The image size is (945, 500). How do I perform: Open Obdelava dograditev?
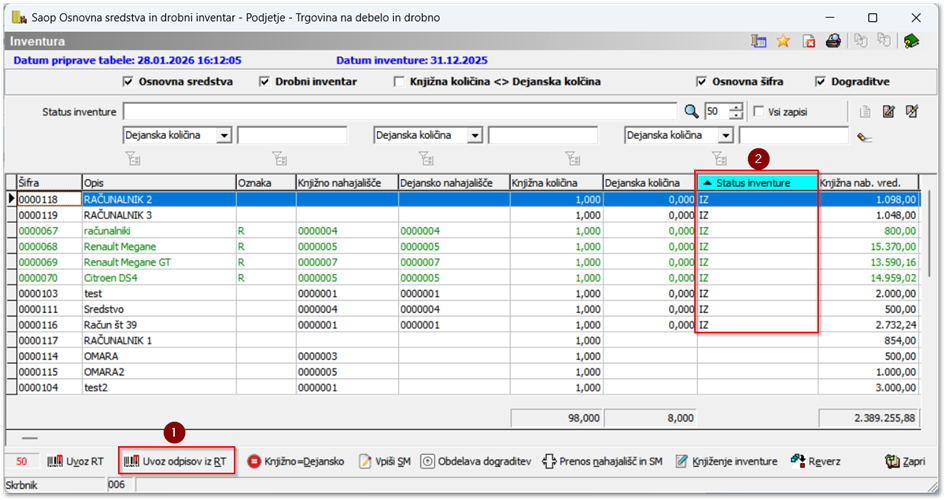click(476, 461)
